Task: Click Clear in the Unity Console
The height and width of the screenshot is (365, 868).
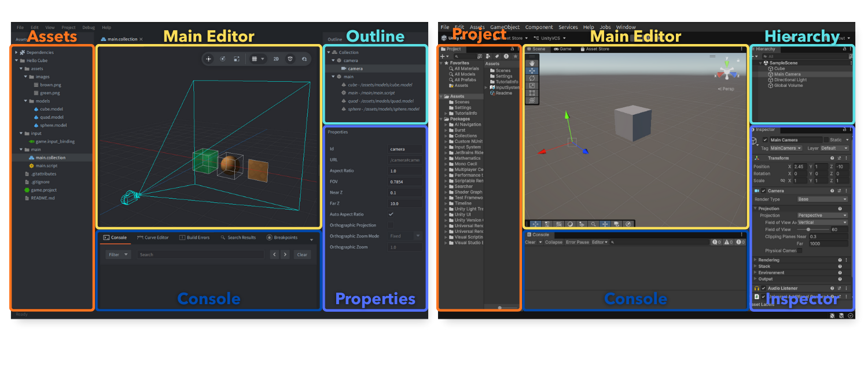Action: (x=531, y=242)
